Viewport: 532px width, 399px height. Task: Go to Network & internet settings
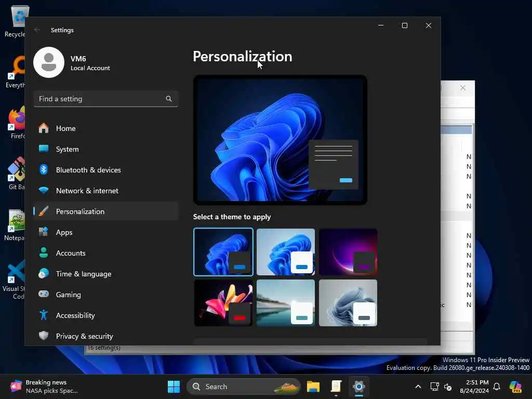pyautogui.click(x=106, y=190)
